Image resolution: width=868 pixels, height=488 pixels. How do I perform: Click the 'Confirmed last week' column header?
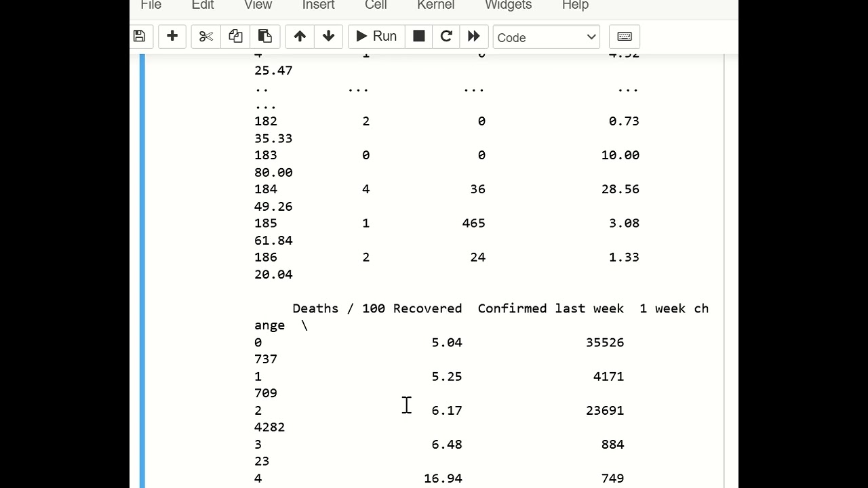[551, 308]
